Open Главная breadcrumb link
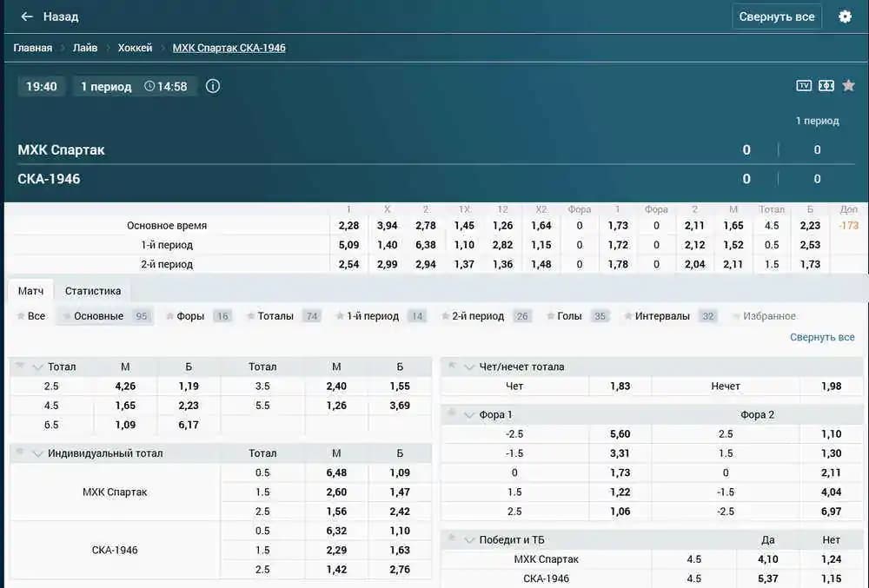Viewport: 869px width, 588px height. pos(33,48)
